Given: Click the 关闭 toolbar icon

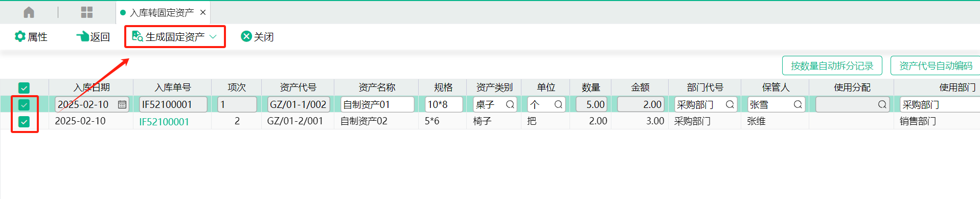Looking at the screenshot, I should (x=246, y=36).
